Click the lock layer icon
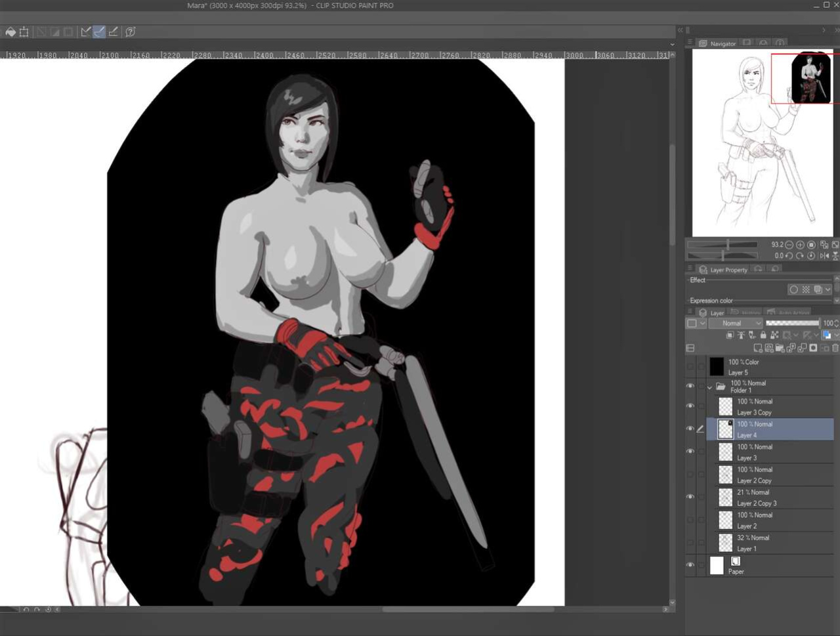This screenshot has width=840, height=636. 763,335
